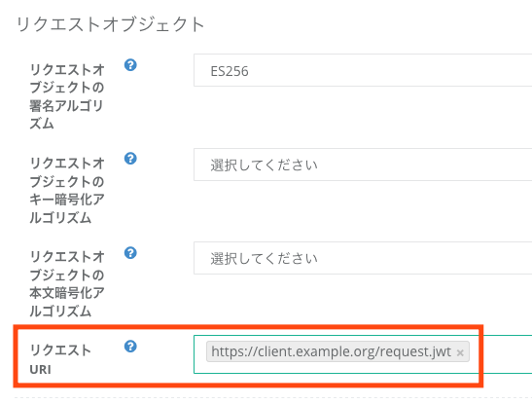532x404 pixels.
Task: Click the 署名アルゴリズム field label
Action: [x=67, y=96]
